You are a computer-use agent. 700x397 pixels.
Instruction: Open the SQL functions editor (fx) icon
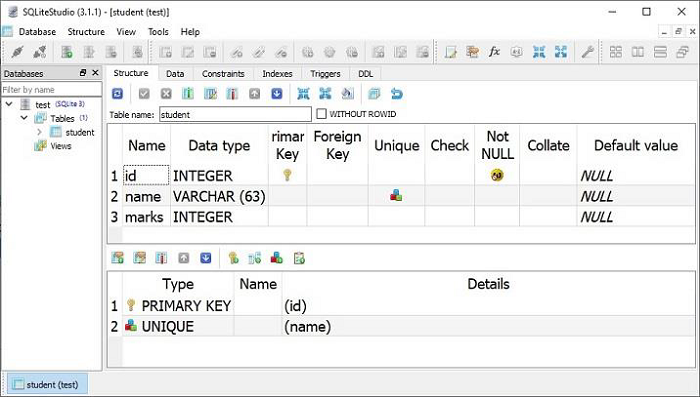(494, 52)
